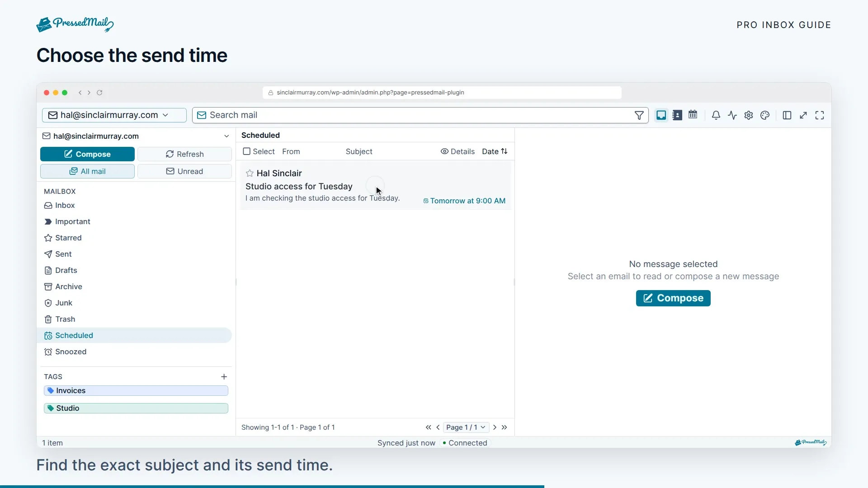Tick the Select all checkbox
This screenshot has height=488, width=868.
(246, 151)
